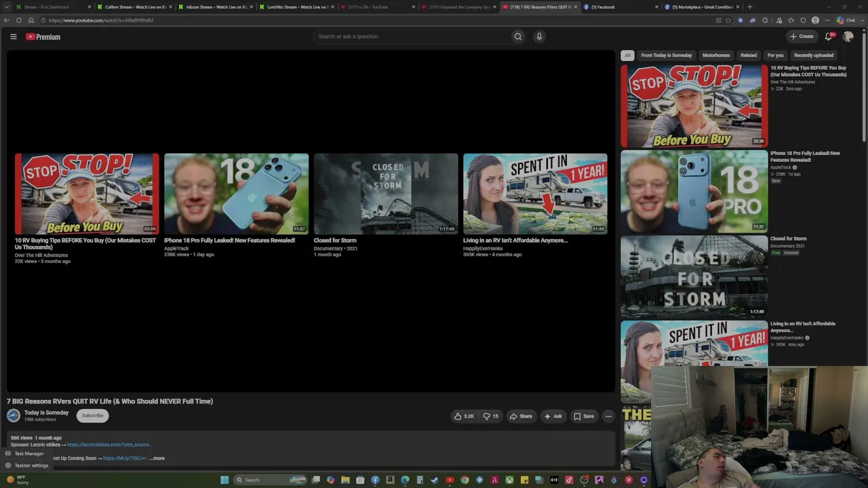Viewport: 868px width, 488px height.
Task: Open the TikTok taskbar icon
Action: click(x=569, y=480)
